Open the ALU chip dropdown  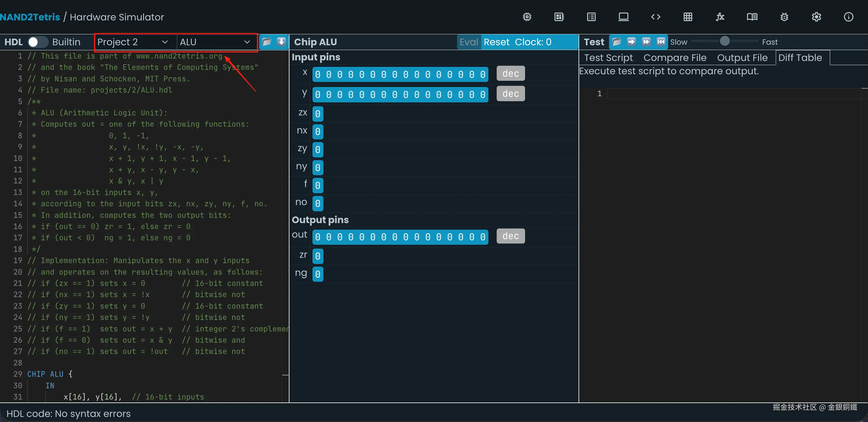[215, 42]
